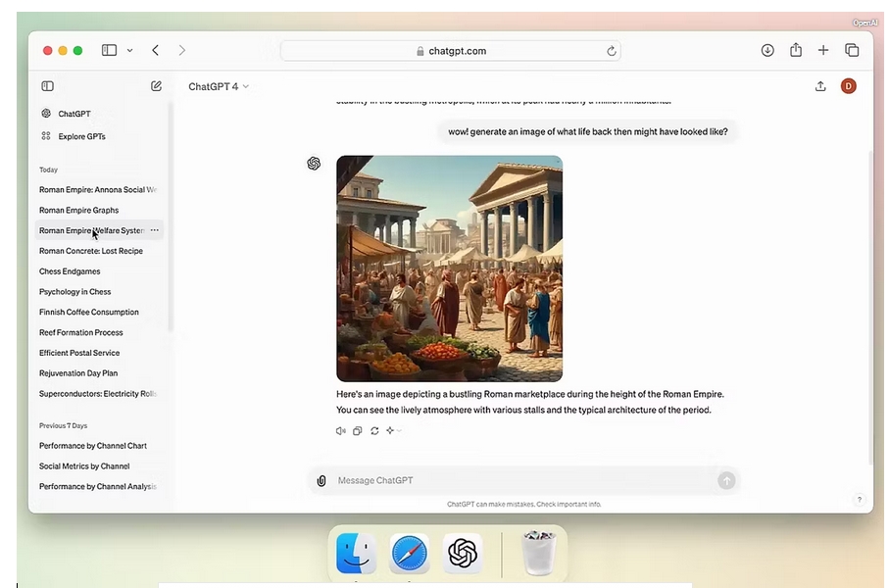Open the ChatGPT app from the Dock
889x588 pixels.
(x=463, y=554)
